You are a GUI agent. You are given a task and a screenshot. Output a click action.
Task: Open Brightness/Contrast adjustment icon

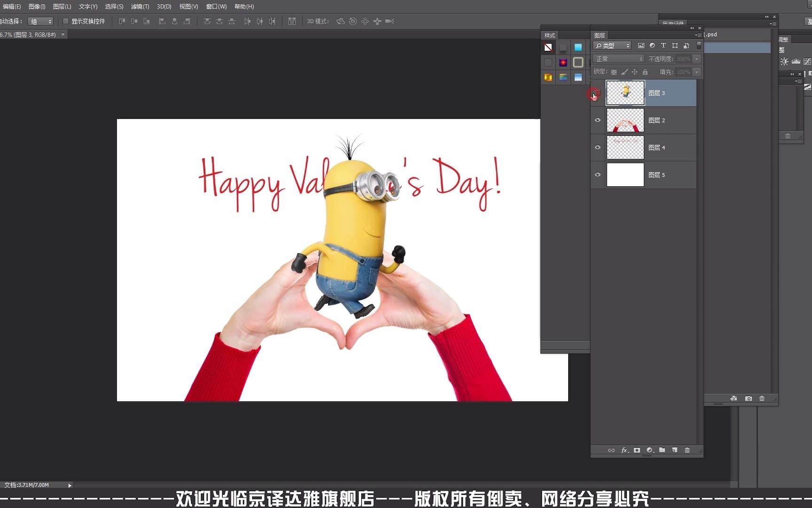(784, 62)
